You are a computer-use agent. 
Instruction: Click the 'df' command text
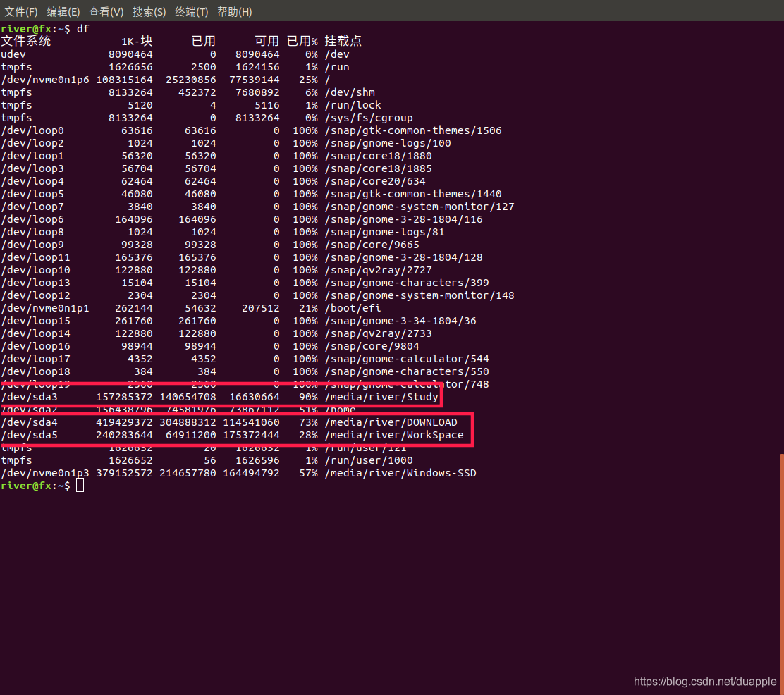[82, 29]
